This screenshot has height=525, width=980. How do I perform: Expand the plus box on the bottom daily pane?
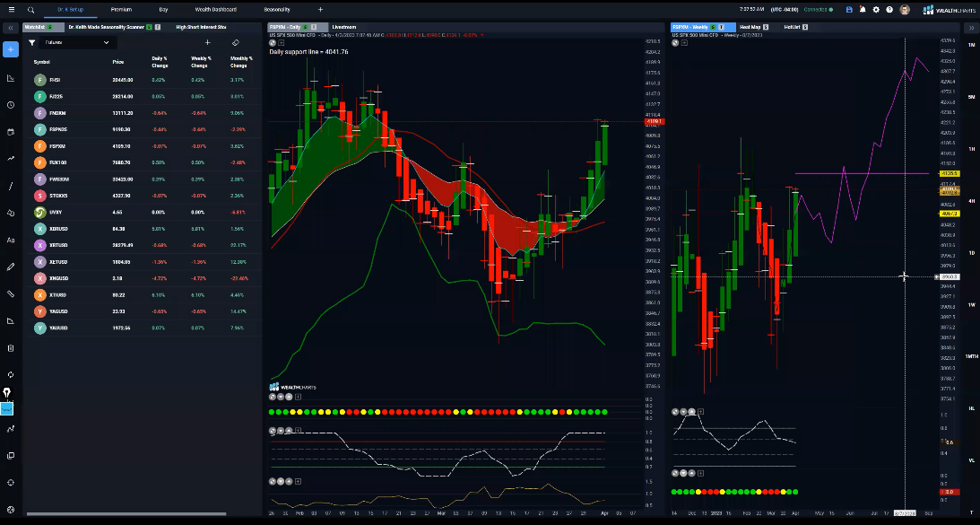(x=299, y=481)
